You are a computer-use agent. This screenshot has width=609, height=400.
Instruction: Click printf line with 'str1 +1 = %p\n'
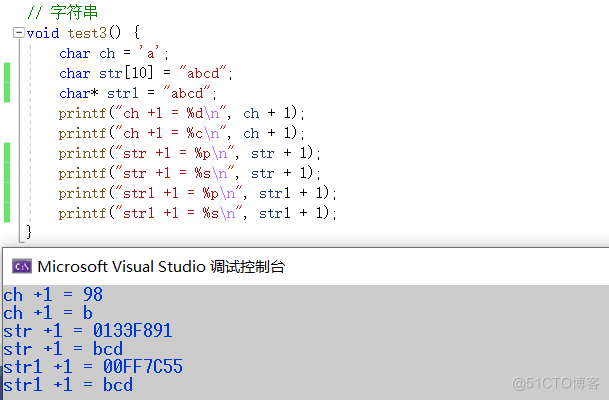coord(197,193)
